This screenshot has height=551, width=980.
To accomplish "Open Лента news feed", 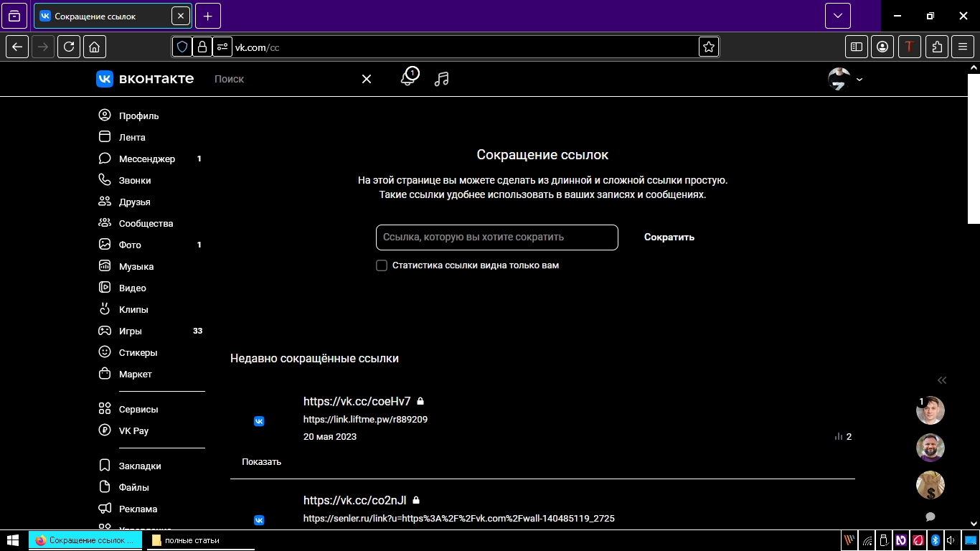I will [x=132, y=137].
